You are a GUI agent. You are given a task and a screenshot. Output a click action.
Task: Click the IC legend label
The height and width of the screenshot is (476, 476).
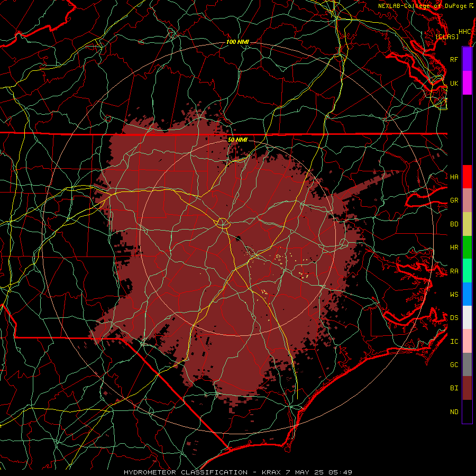pos(454,342)
